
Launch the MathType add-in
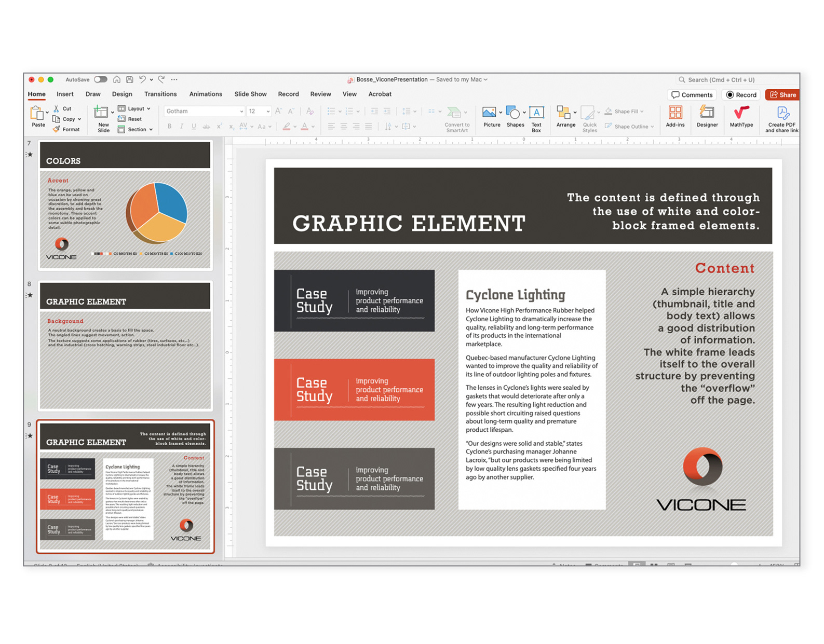tap(741, 117)
